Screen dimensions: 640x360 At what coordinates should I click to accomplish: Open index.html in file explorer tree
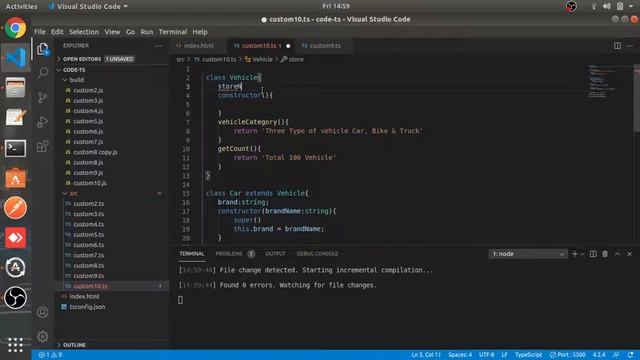[84, 297]
